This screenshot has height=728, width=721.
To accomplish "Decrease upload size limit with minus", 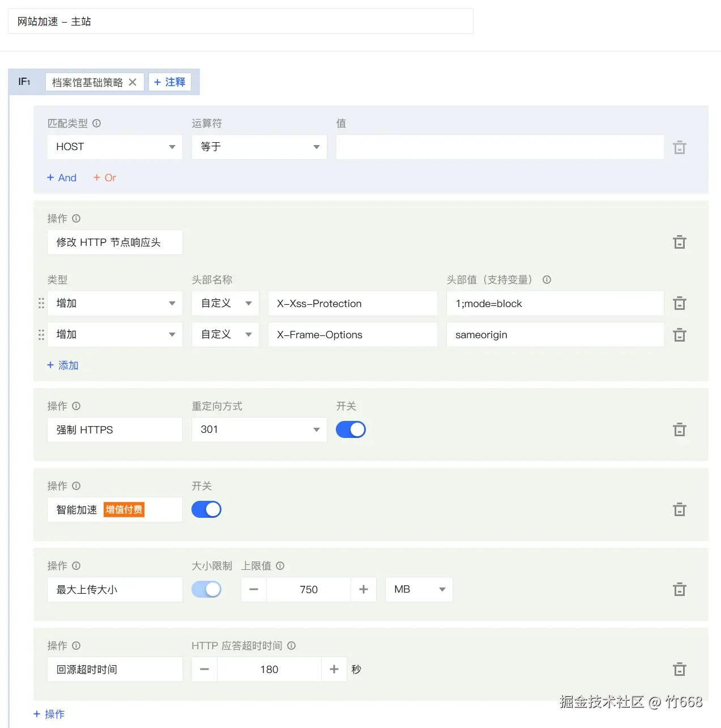I will tap(254, 589).
